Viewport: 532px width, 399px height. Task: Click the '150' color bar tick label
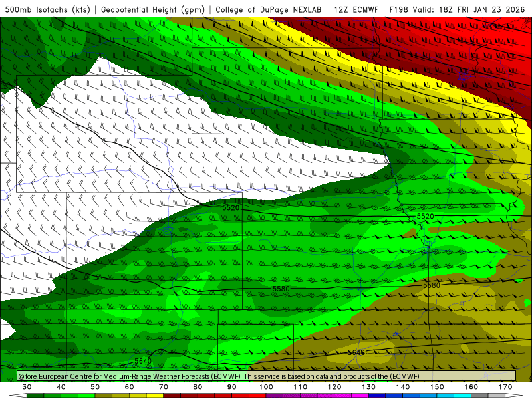click(x=437, y=387)
